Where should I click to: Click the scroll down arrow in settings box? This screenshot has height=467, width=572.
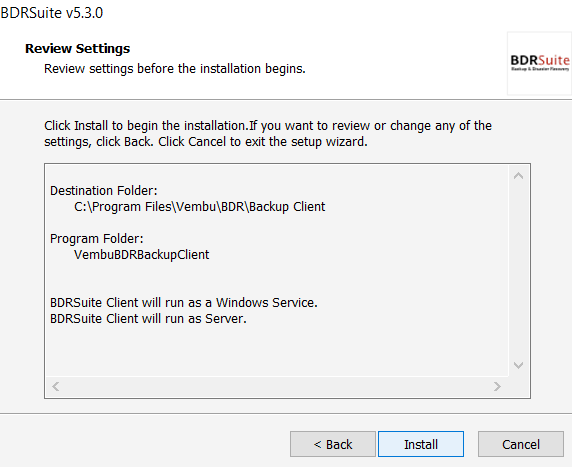518,365
